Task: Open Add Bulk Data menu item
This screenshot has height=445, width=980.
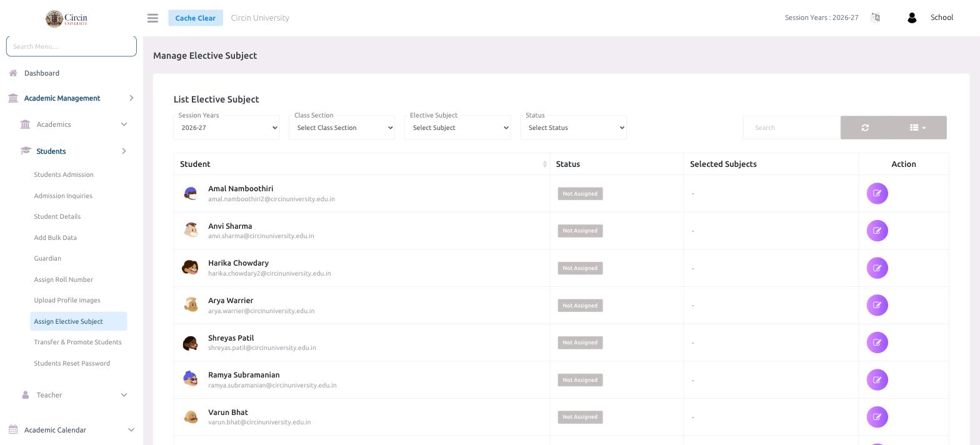Action: (x=56, y=238)
